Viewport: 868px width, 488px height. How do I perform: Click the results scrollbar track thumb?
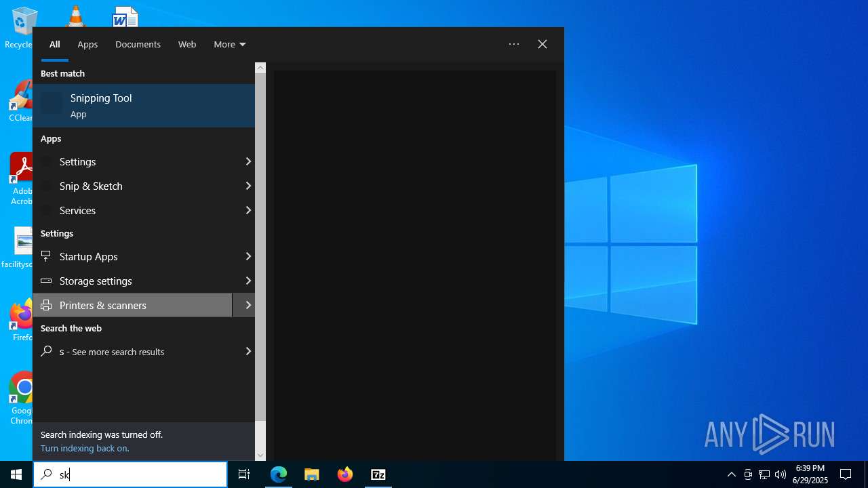pyautogui.click(x=260, y=247)
